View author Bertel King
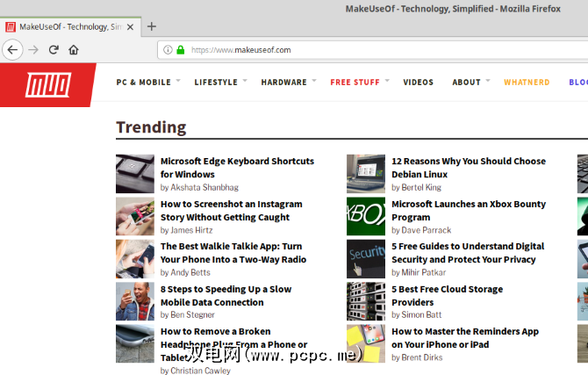 (x=421, y=187)
